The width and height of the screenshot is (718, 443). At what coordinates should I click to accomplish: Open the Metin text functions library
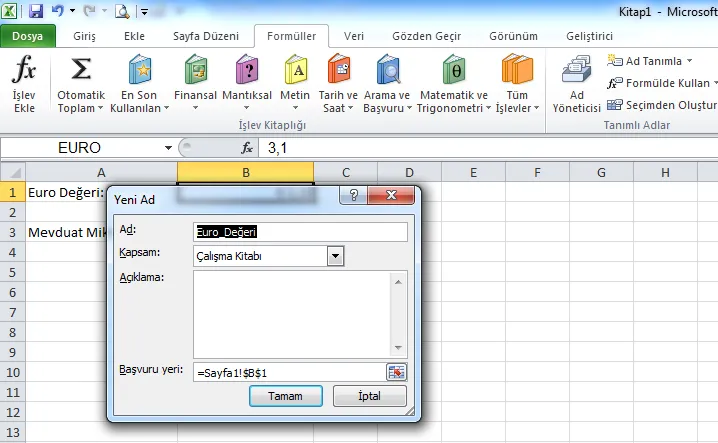pos(295,72)
